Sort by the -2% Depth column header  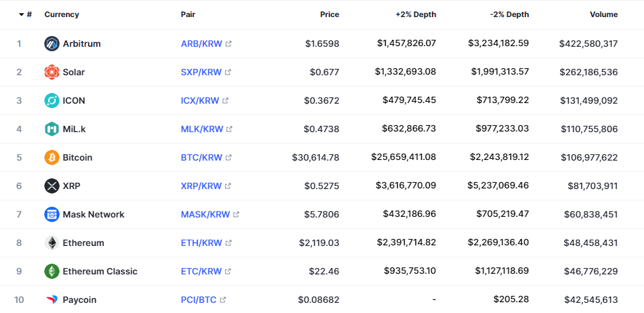508,15
